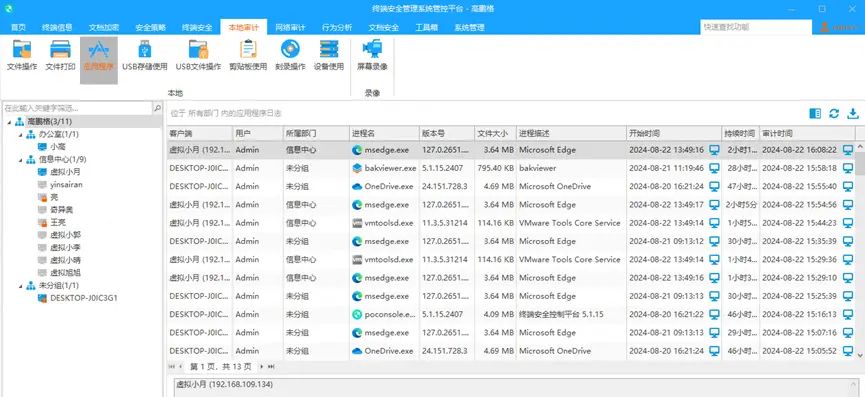
Task: Switch to the 终端信息 tab
Action: click(57, 28)
